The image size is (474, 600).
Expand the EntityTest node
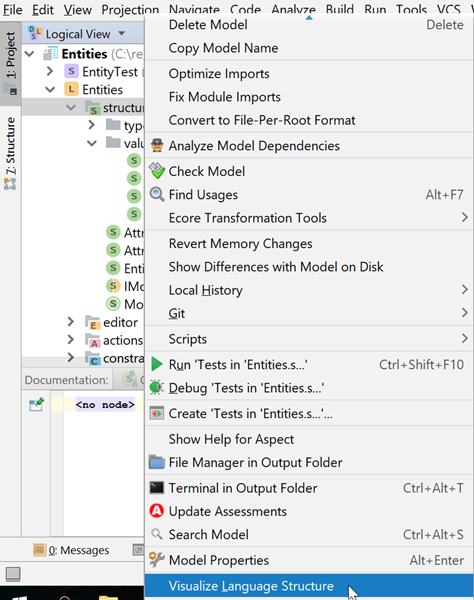pyautogui.click(x=50, y=71)
